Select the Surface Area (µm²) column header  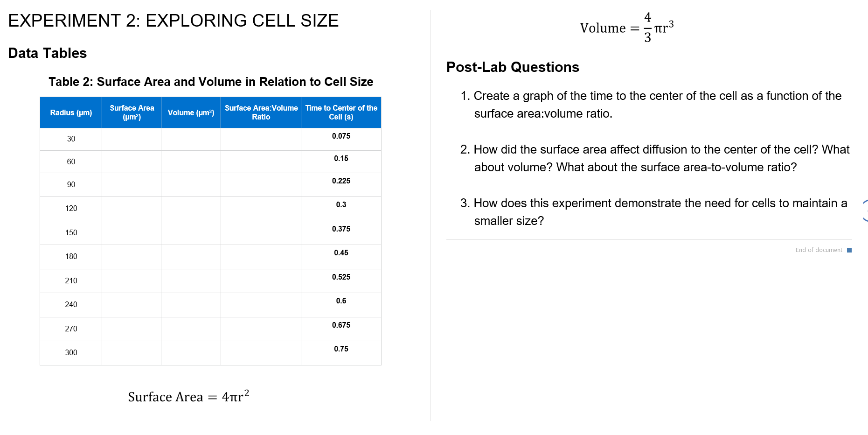coord(132,112)
